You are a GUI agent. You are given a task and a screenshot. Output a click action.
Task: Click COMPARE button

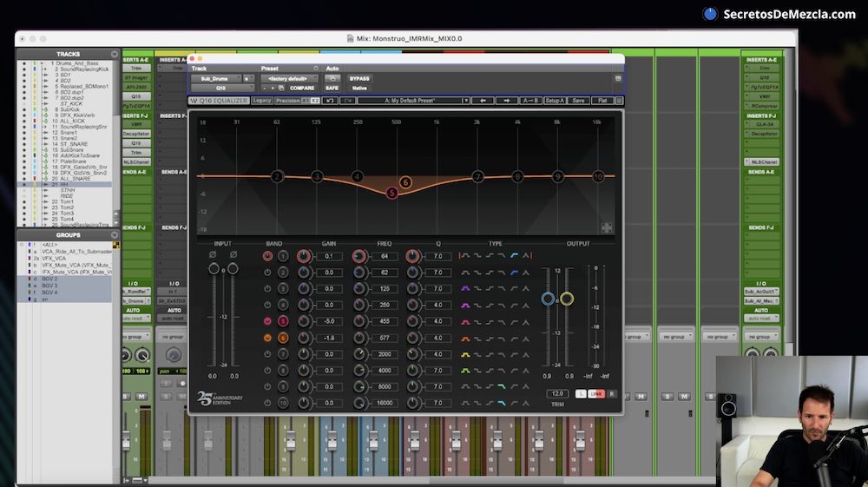click(302, 88)
